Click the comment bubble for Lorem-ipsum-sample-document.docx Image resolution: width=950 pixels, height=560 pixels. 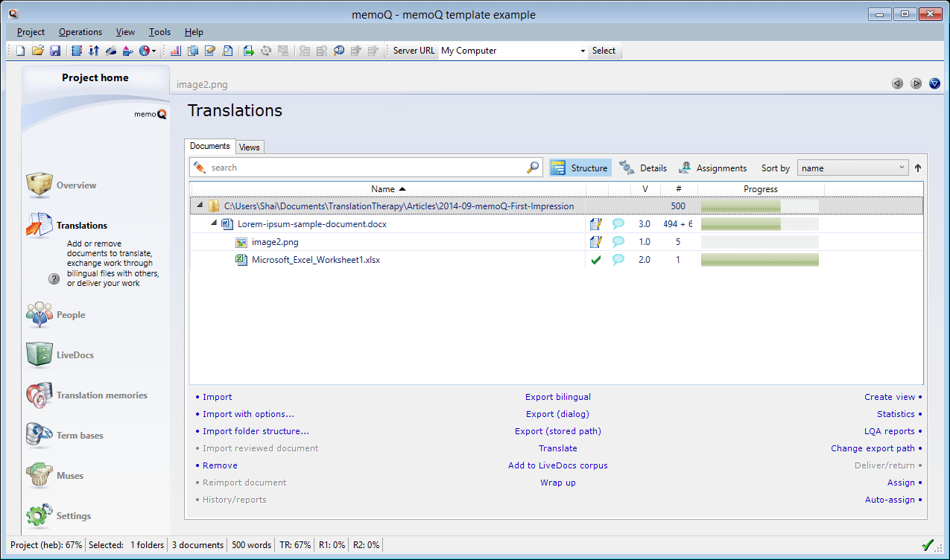click(x=618, y=224)
